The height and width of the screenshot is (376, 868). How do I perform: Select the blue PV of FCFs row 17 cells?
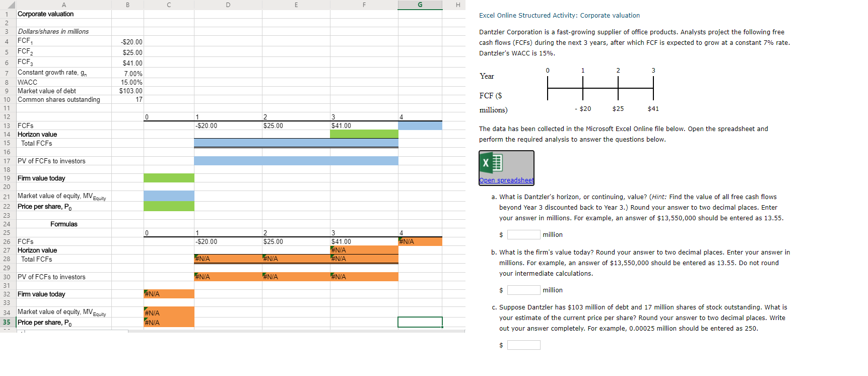(x=296, y=161)
